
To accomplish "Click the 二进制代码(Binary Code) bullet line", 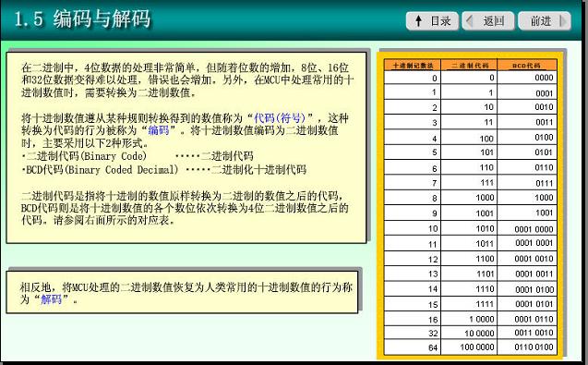I will pyautogui.click(x=138, y=156).
